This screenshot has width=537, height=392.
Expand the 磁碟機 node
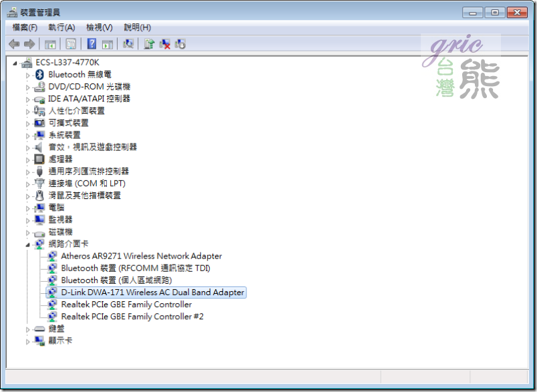click(x=28, y=232)
